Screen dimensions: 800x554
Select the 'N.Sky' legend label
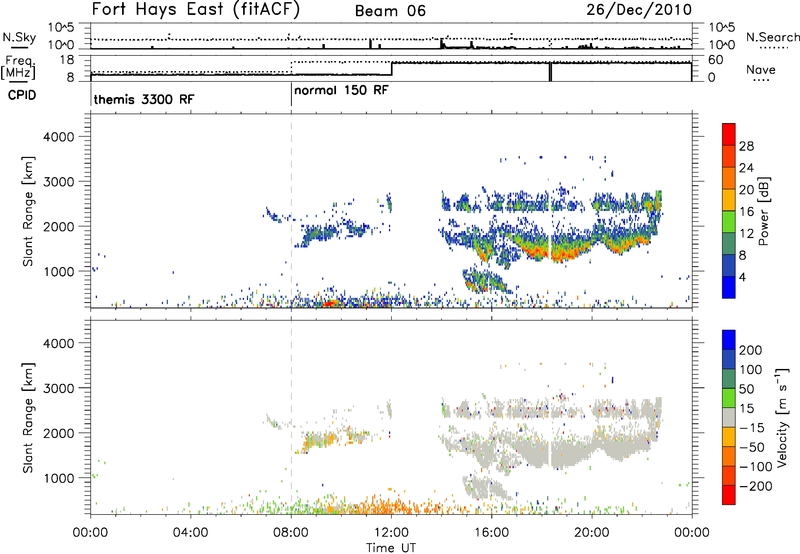[19, 37]
